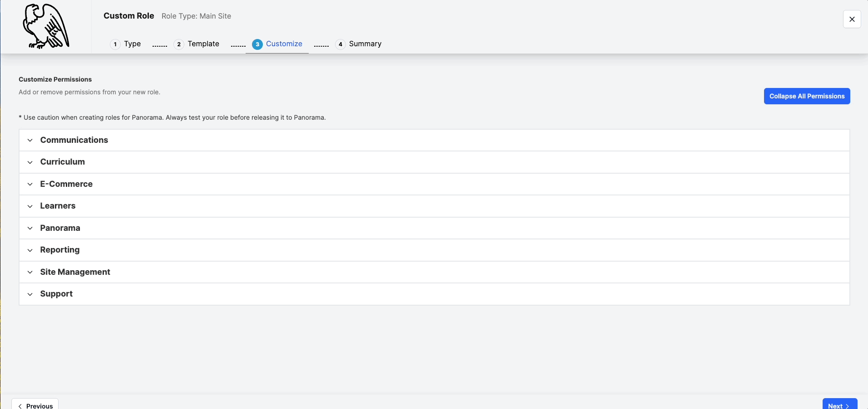The height and width of the screenshot is (409, 868).
Task: Click the Role Type: Main Site label
Action: click(x=196, y=16)
